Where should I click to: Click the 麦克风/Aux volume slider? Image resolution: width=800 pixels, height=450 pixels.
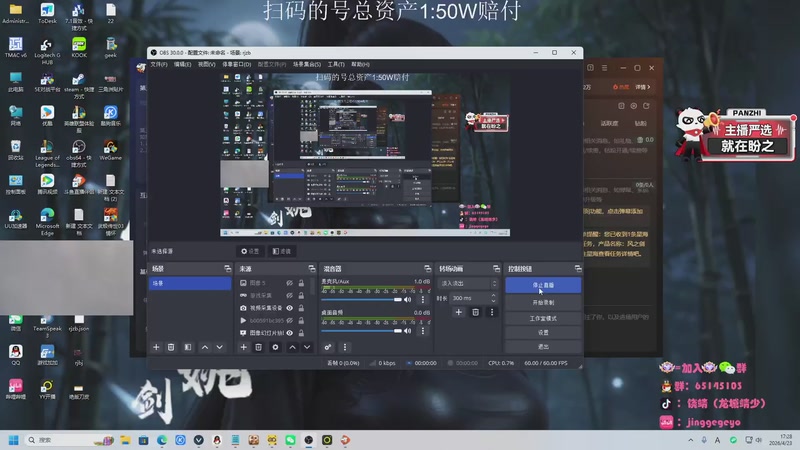362,299
